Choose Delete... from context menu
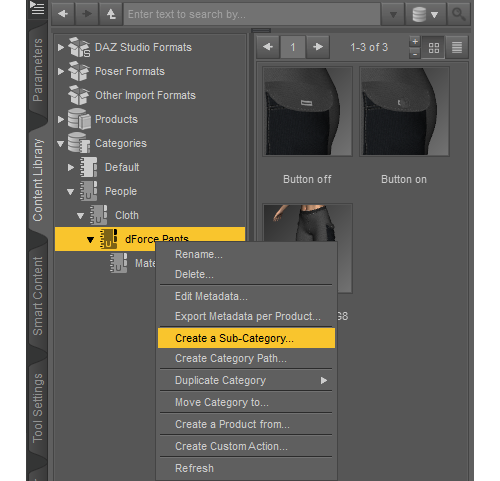The height and width of the screenshot is (481, 500). click(247, 275)
